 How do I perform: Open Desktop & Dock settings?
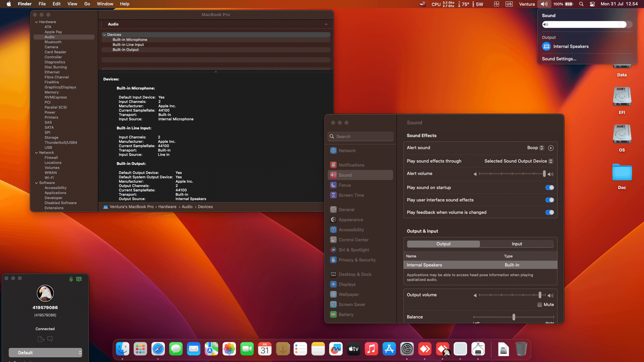[360, 274]
